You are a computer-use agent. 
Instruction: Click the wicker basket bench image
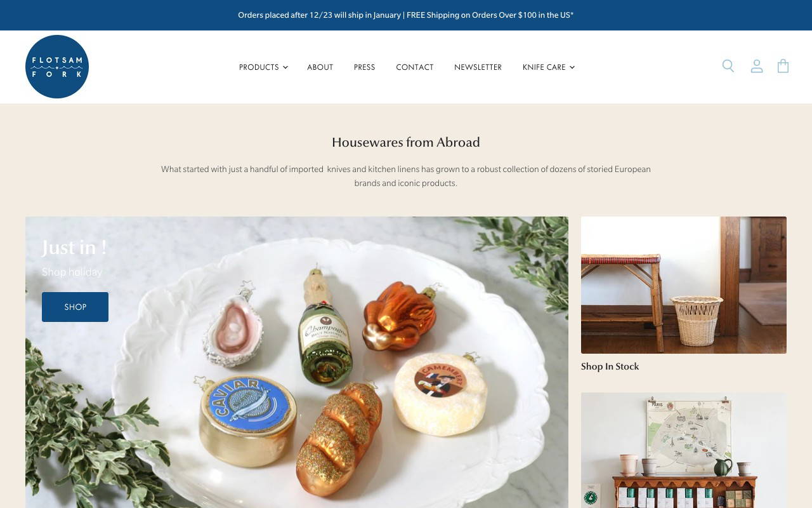click(684, 285)
